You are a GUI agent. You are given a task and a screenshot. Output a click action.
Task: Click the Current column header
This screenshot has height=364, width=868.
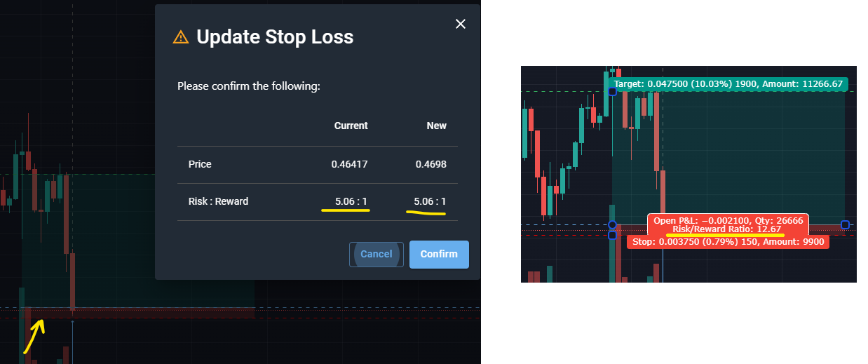(351, 126)
